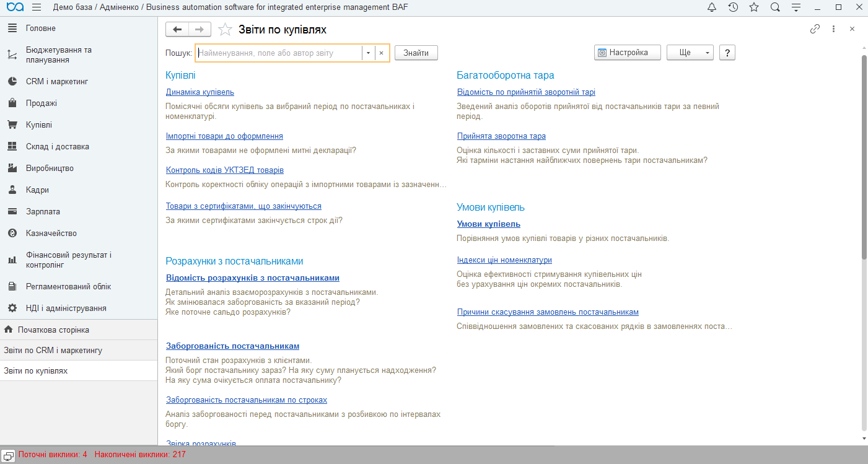The height and width of the screenshot is (464, 868).
Task: Open the history clock icon
Action: click(733, 7)
